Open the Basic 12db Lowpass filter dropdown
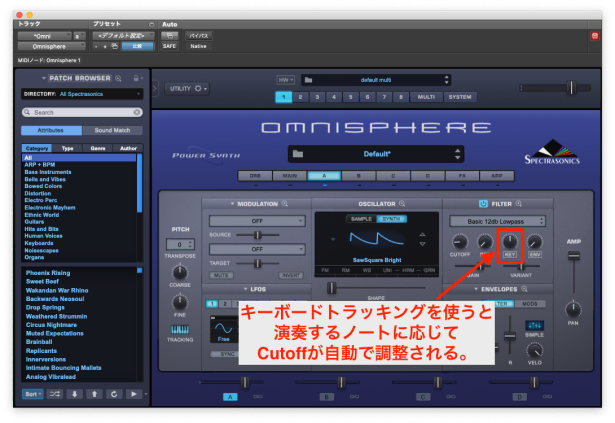This screenshot has height=423, width=615. [x=497, y=220]
